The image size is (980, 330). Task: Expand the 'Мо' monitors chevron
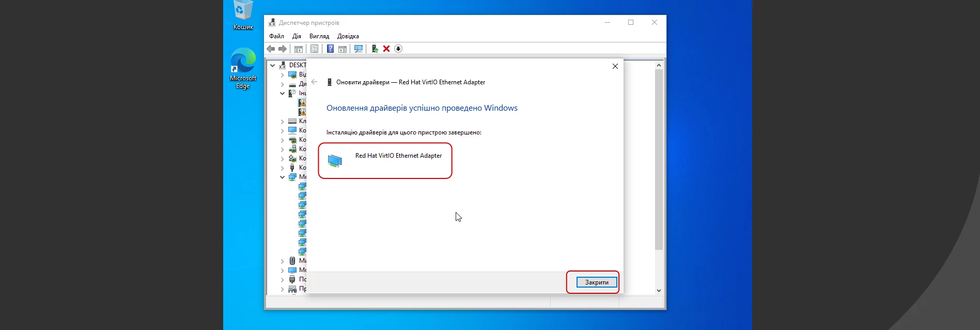click(283, 270)
